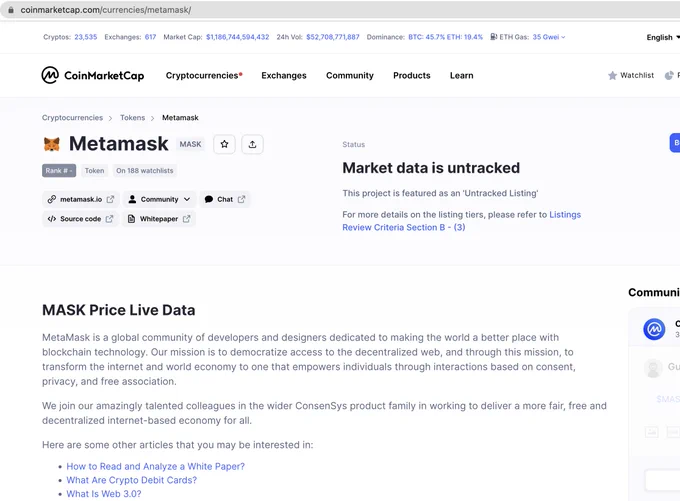Expand the ETH Gas 35 Gwei dropdown

click(x=549, y=37)
